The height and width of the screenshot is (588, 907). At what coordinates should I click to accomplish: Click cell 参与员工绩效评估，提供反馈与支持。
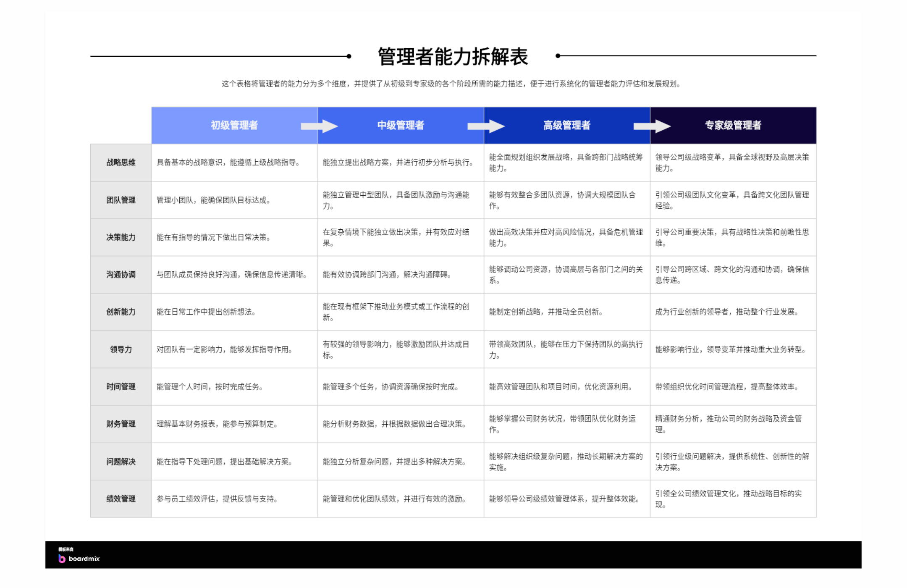click(x=235, y=499)
